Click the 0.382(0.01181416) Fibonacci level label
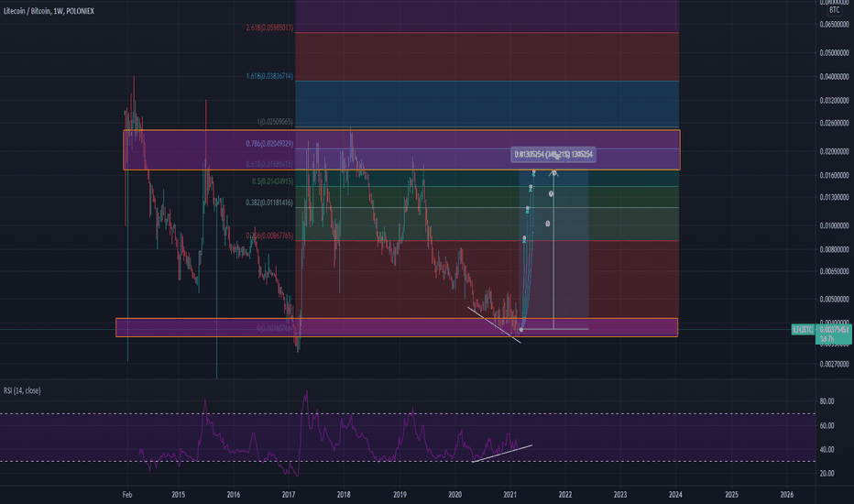The image size is (854, 504). [269, 203]
